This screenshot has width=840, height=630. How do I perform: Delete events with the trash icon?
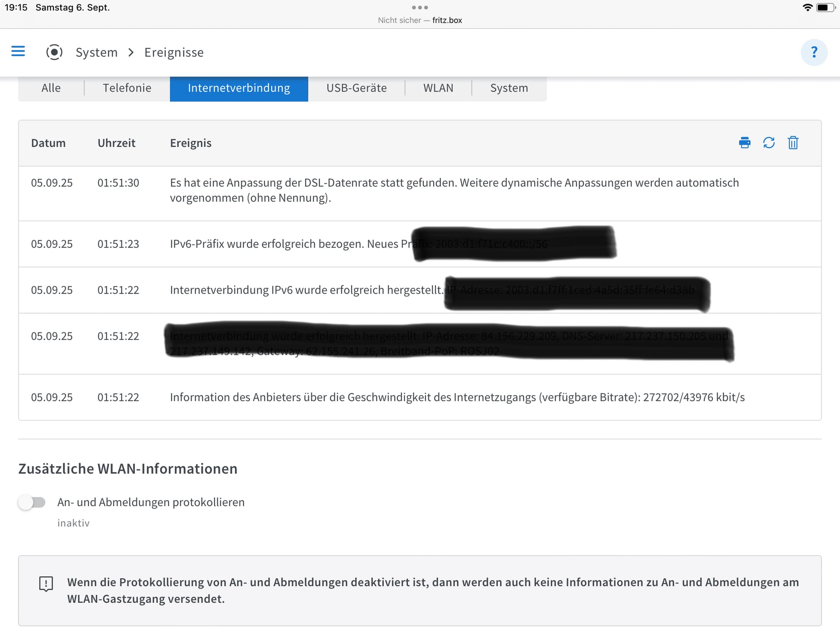[793, 143]
